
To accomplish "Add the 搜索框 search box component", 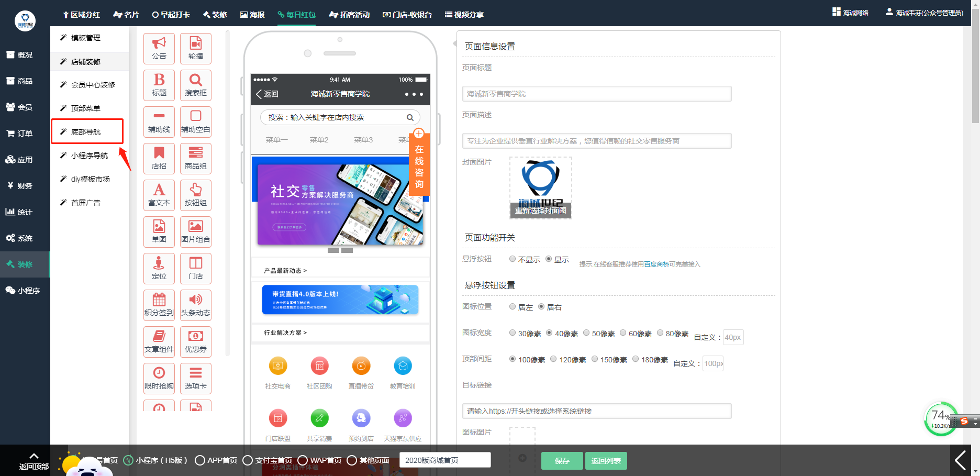I will pyautogui.click(x=196, y=85).
